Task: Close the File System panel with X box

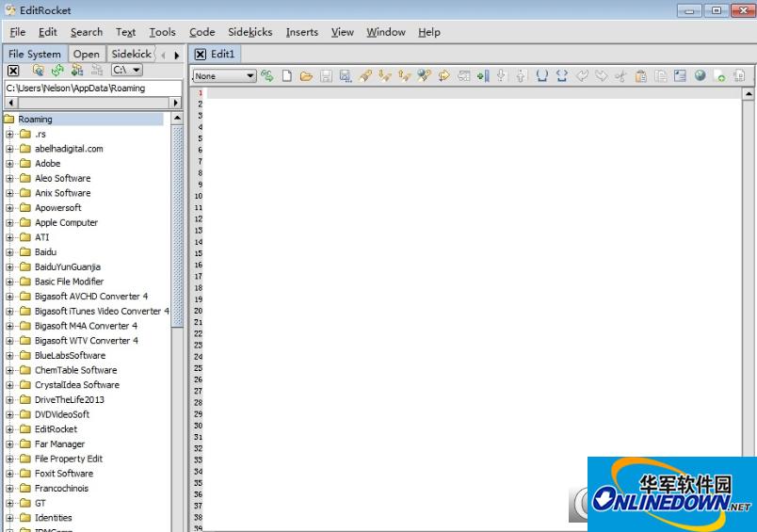Action: 13,70
